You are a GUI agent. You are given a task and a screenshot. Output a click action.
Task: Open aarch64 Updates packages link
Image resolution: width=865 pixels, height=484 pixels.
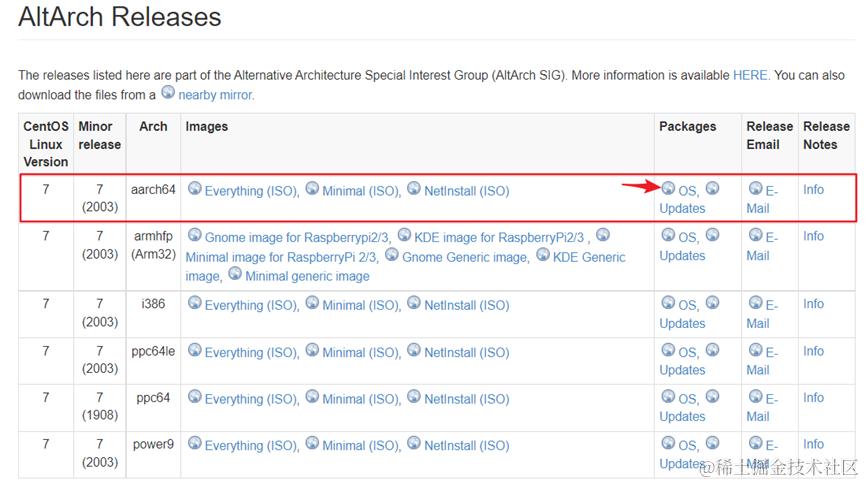click(682, 209)
